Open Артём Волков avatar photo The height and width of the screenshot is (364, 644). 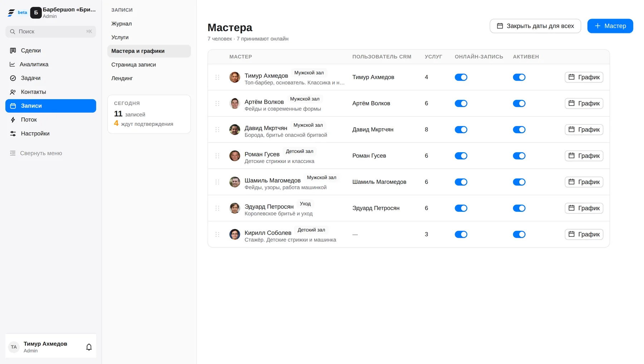point(235,103)
